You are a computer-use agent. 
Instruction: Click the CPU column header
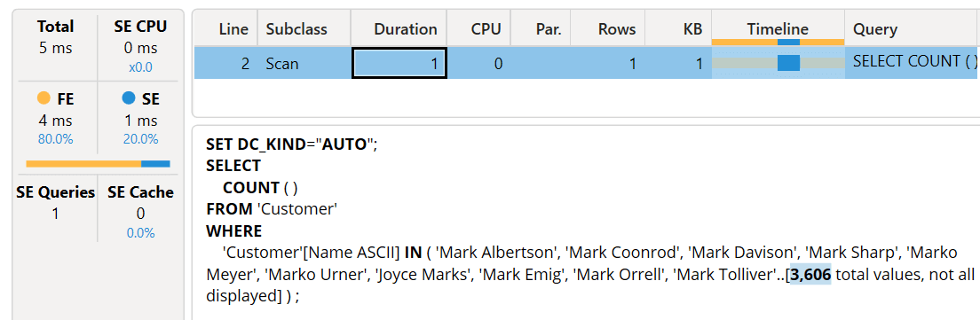click(x=478, y=28)
